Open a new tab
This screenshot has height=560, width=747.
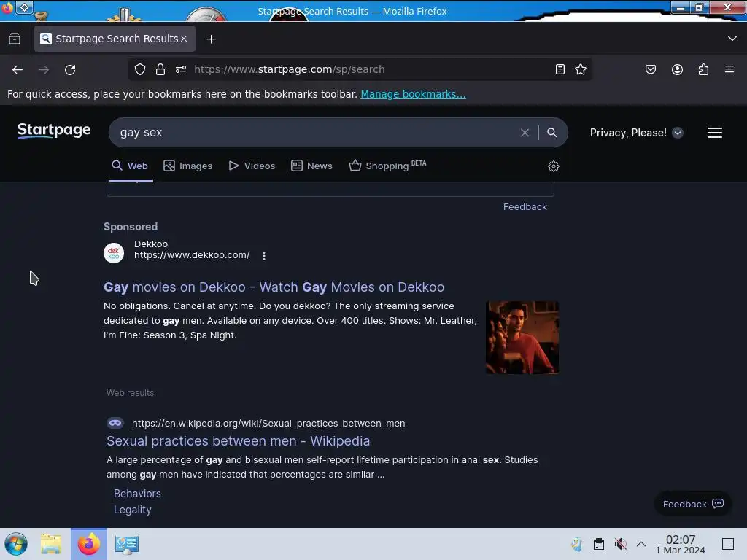click(211, 39)
